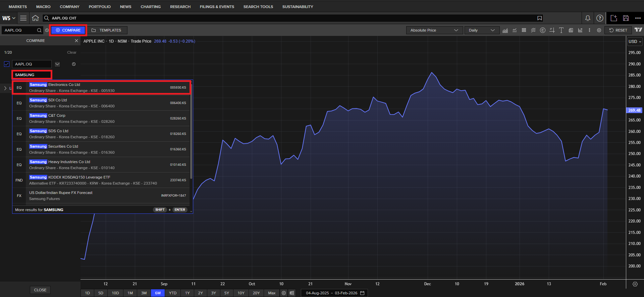Open the CHARTING menu
The image size is (644, 297).
(151, 7)
